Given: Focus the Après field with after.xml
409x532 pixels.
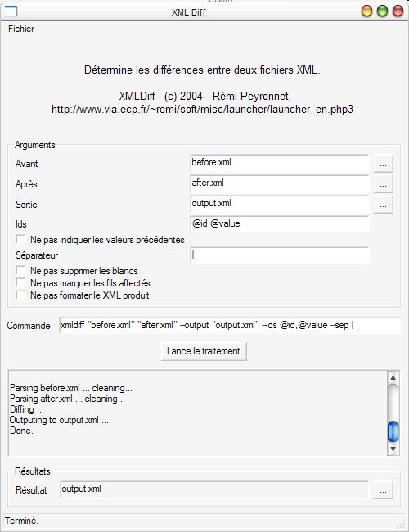Looking at the screenshot, I should click(280, 183).
